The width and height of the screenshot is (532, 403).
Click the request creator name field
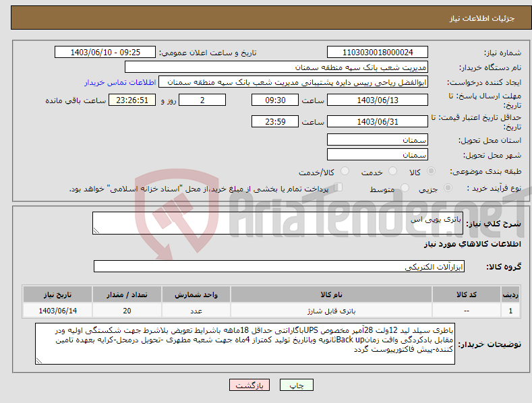[293, 82]
